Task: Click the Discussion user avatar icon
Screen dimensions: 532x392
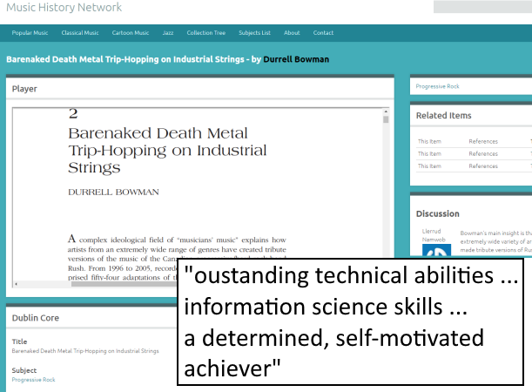Action: click(x=434, y=249)
